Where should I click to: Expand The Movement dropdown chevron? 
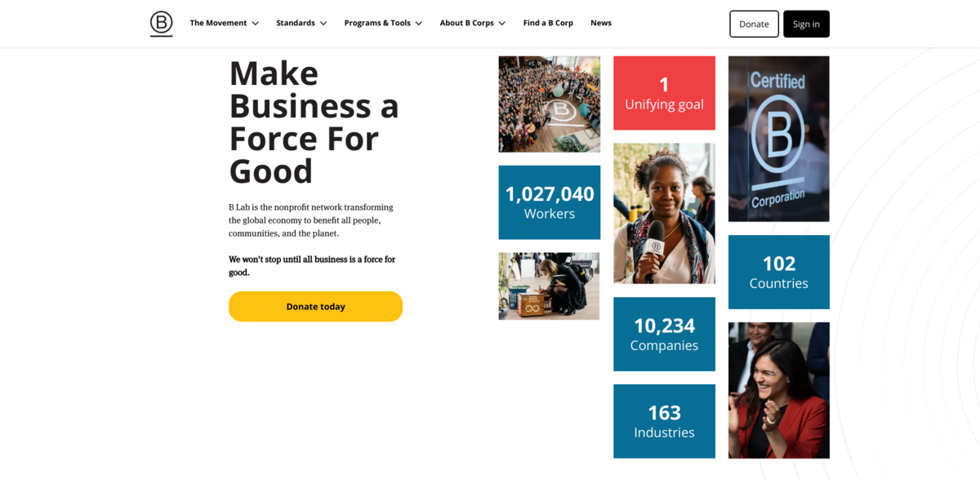(x=256, y=24)
